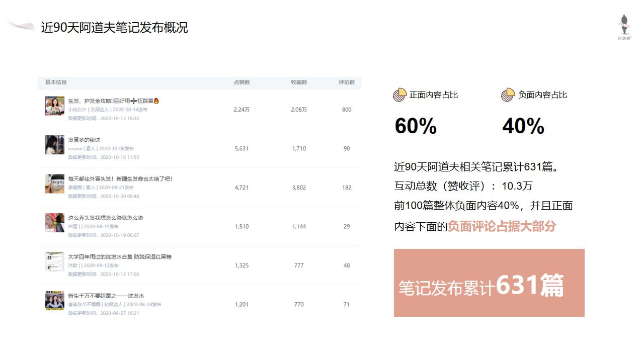Viewport: 644px width, 362px height.
Task: Open thumbnail of 这么养头发我想怎么染就怎么染 note
Action: coord(55,223)
